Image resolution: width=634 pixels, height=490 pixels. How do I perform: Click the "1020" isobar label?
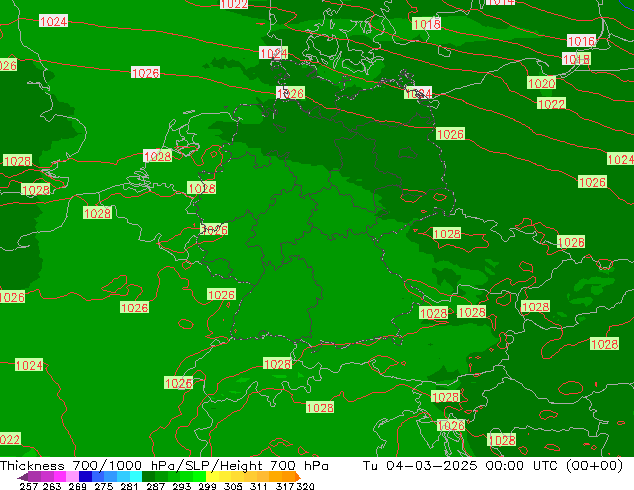541,83
